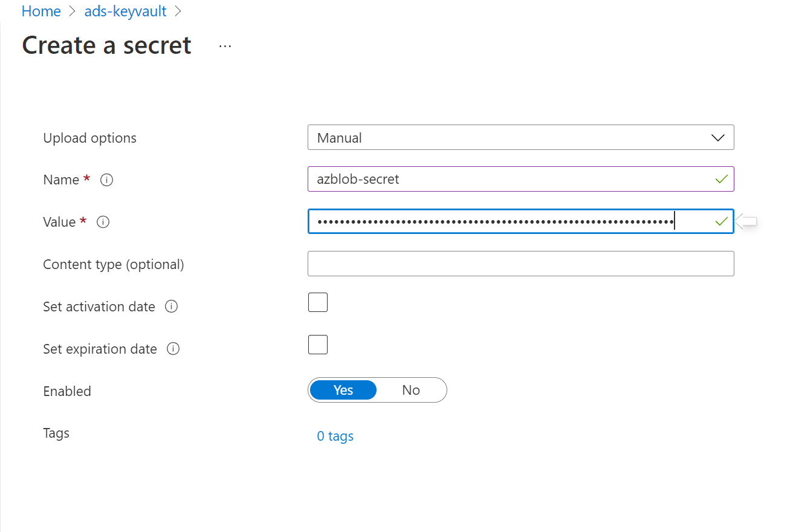796x532 pixels.
Task: Click into the masked Value field
Action: click(496, 222)
